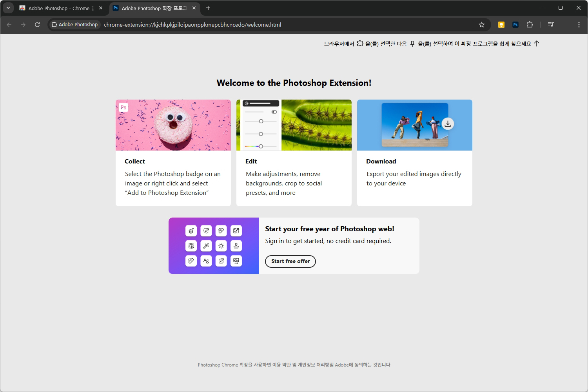Click the dashed circle with sparkle icon
588x392 pixels.
pyautogui.click(x=206, y=231)
